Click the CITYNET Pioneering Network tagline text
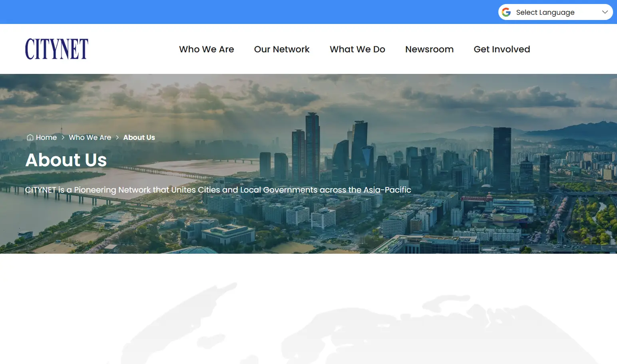The width and height of the screenshot is (617, 364). click(x=218, y=190)
